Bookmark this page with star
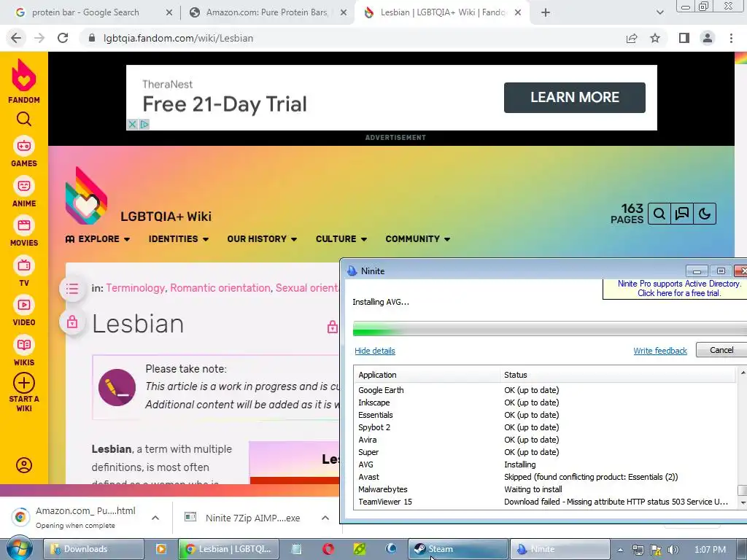Viewport: 747px width, 560px height. (x=655, y=38)
